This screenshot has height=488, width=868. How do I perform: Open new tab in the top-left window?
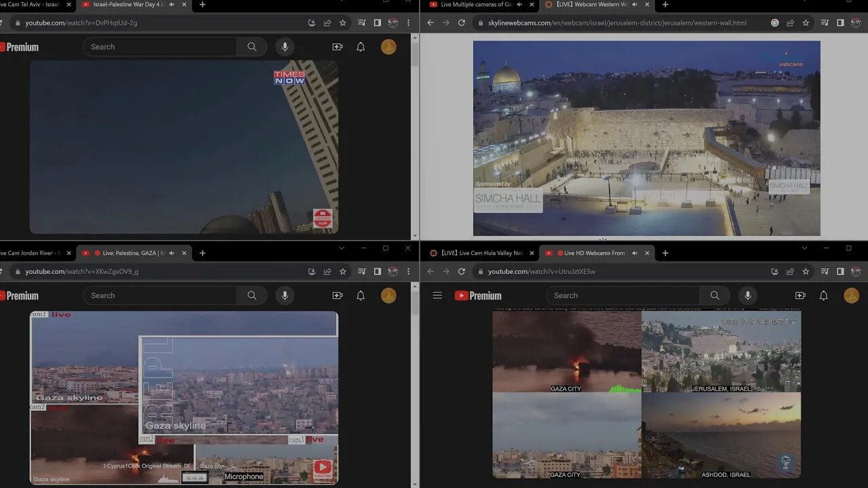pyautogui.click(x=202, y=5)
